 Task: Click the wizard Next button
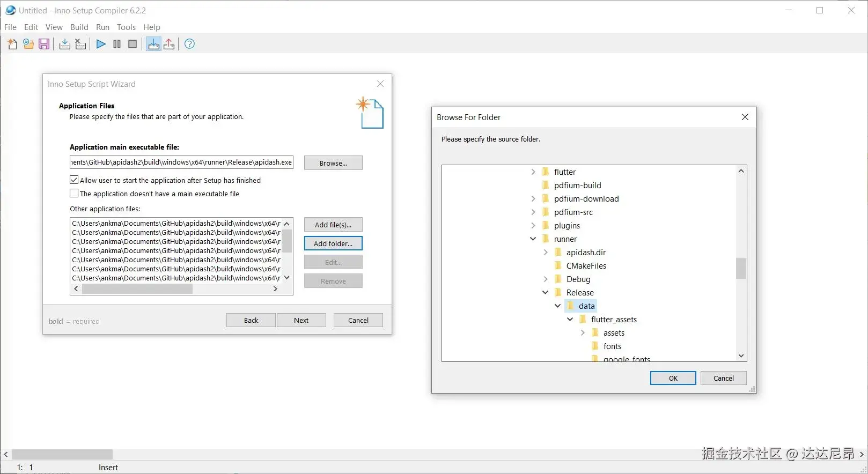301,320
